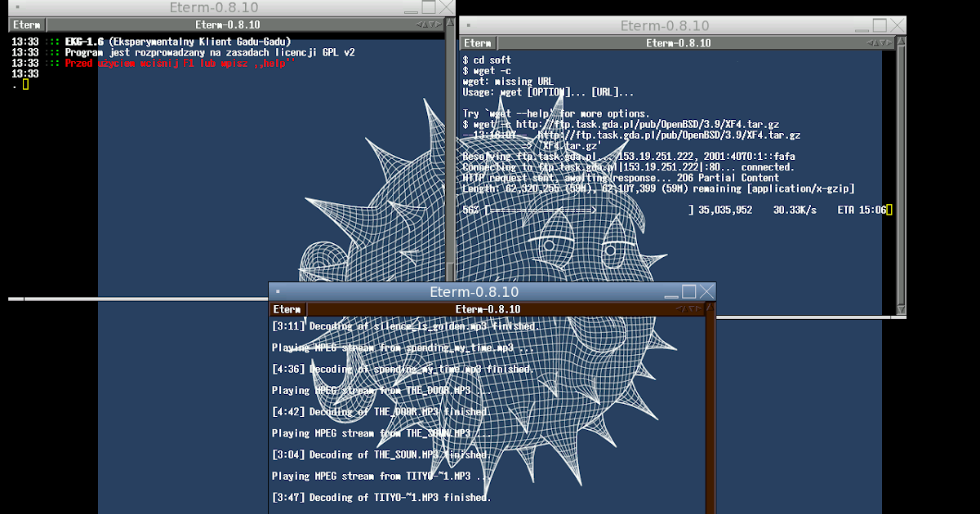Click the window icon on the MP3 player title bar

pyautogui.click(x=278, y=291)
